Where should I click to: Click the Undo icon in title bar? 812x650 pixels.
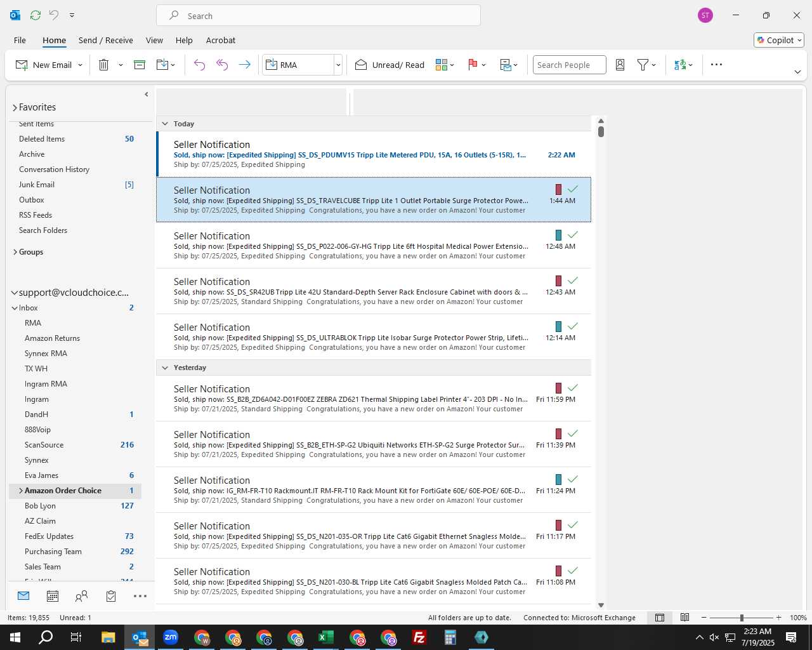(54, 15)
